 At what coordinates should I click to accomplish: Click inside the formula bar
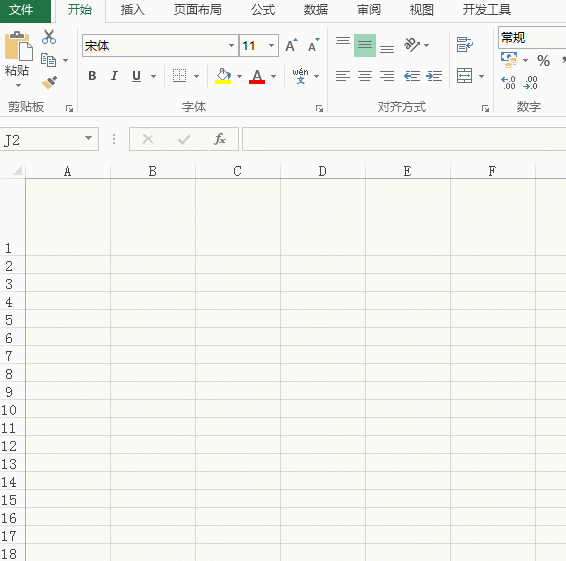point(404,139)
